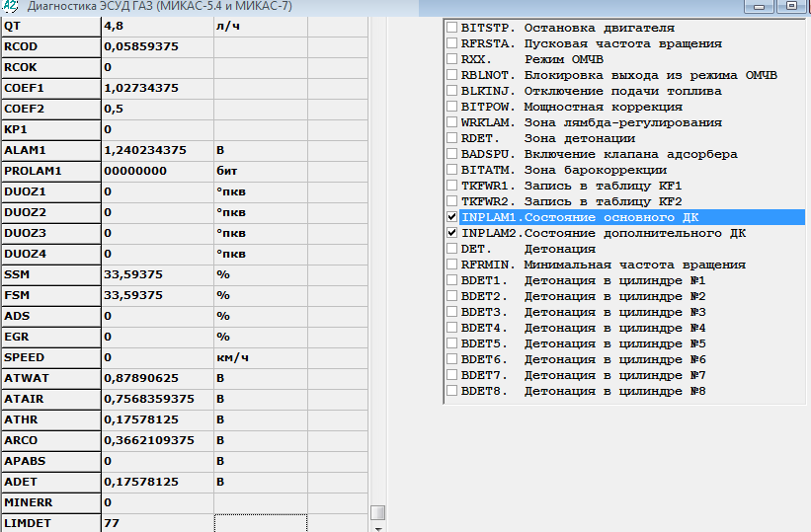Enable the RFRSTA starting speed checkbox

point(452,43)
